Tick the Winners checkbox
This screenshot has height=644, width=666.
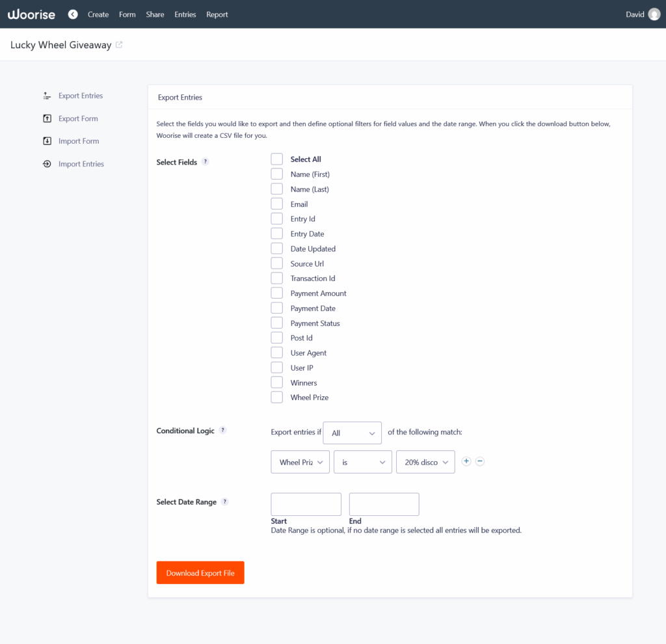pyautogui.click(x=277, y=382)
